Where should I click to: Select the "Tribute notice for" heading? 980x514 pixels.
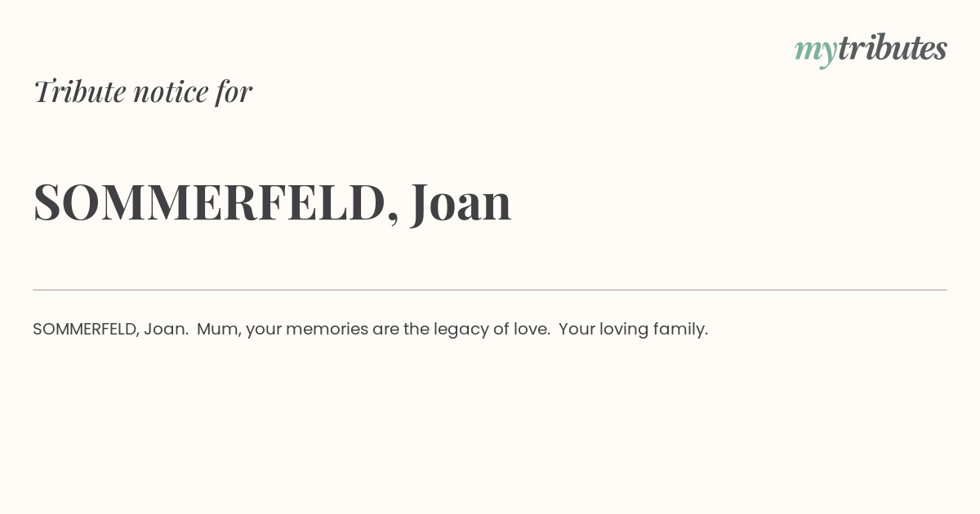(143, 91)
